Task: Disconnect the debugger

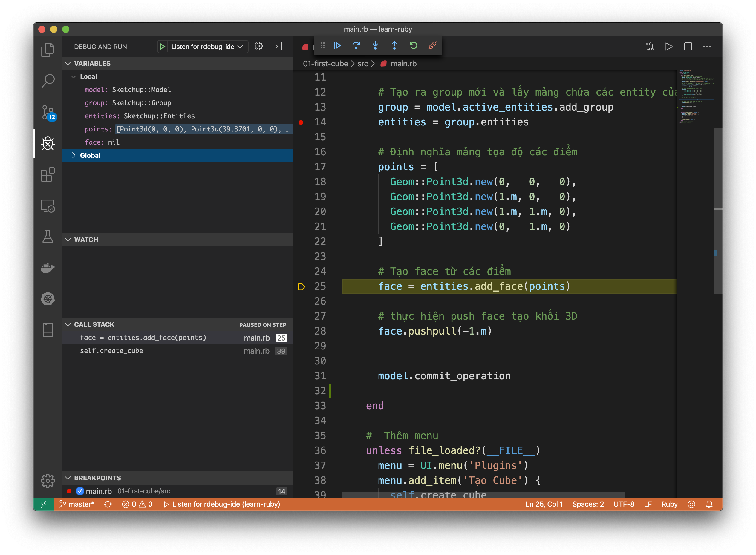Action: [432, 45]
